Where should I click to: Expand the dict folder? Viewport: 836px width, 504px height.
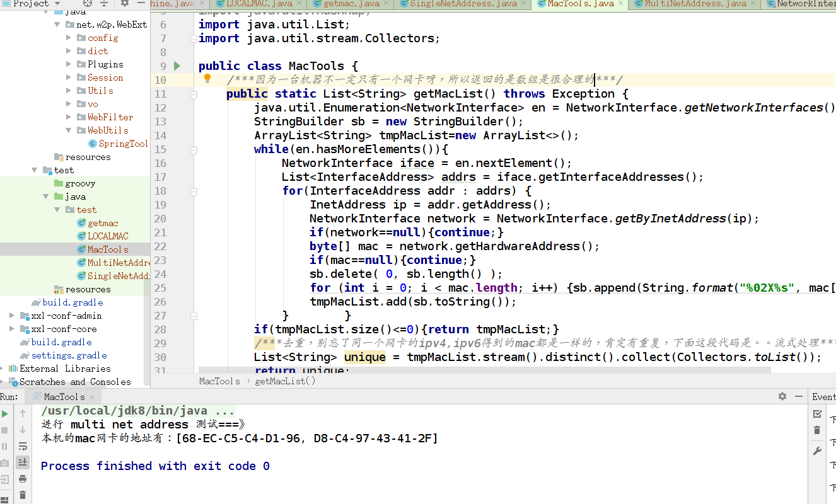point(69,51)
